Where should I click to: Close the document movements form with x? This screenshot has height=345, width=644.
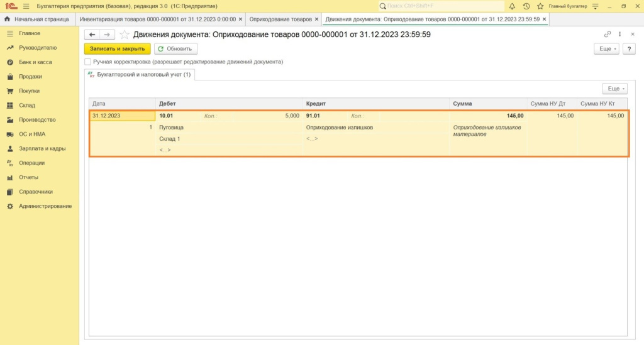pyautogui.click(x=633, y=35)
